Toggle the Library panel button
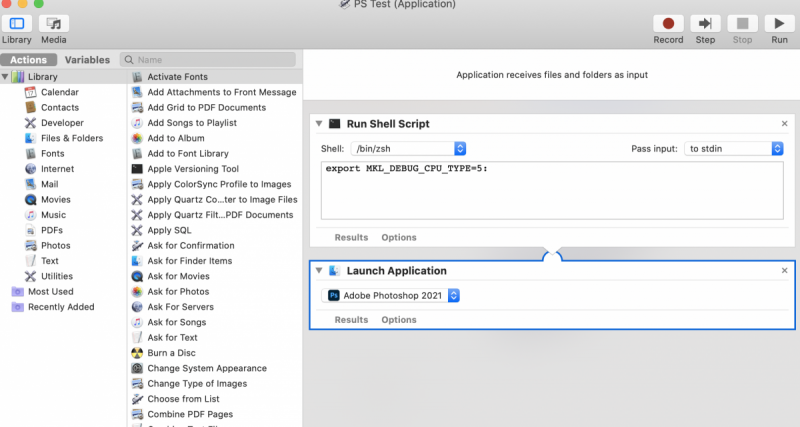Viewport: 800px width, 427px height. (17, 23)
